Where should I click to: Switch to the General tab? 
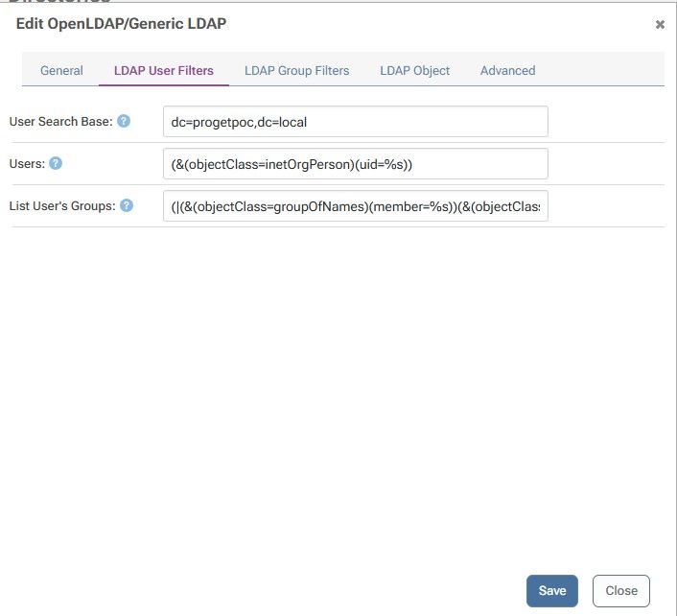click(61, 70)
